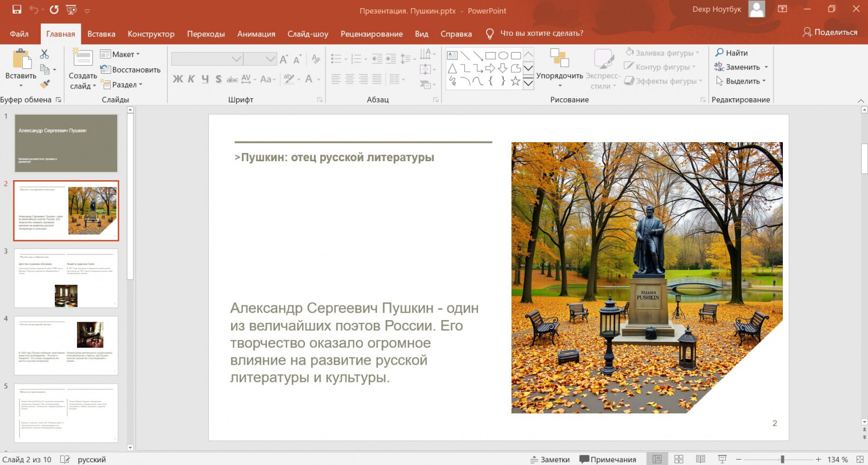Open the Упорядочить arrange tool

coord(559,67)
